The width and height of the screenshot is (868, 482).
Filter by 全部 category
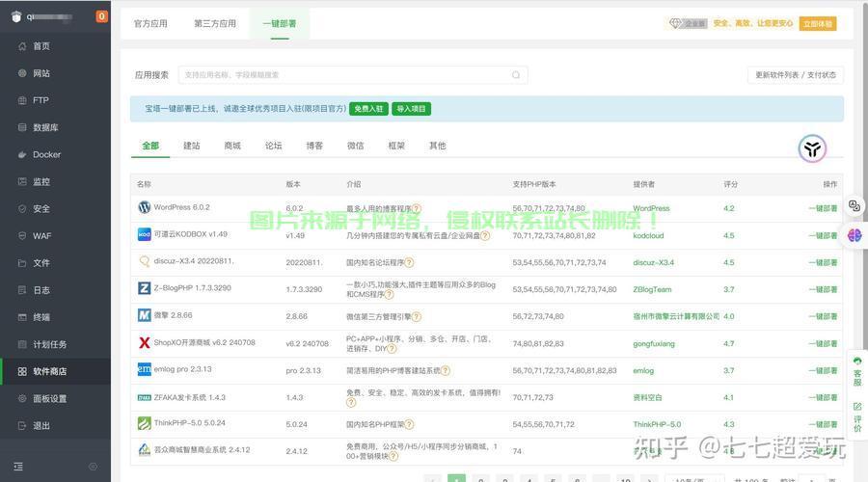pos(150,146)
